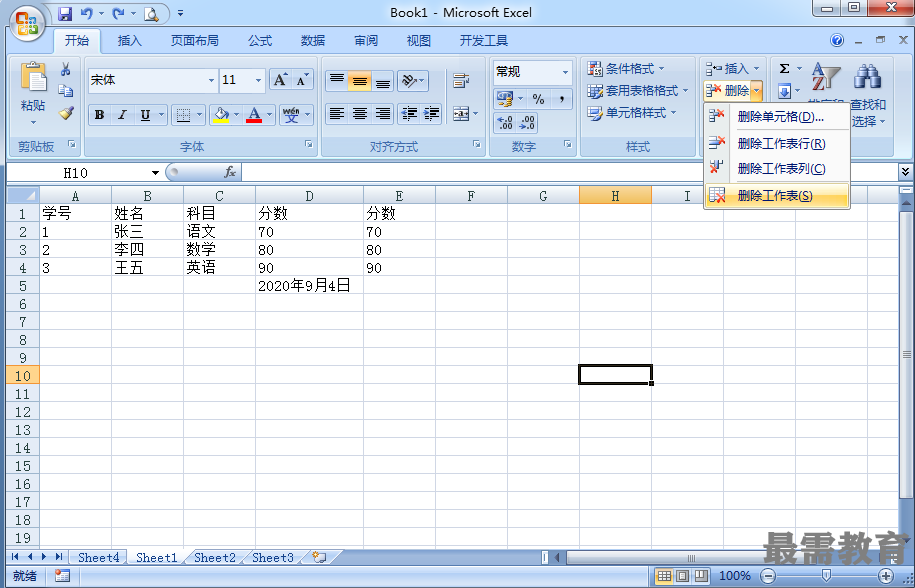Open borders dropdown arrow
The height and width of the screenshot is (588, 915).
click(x=200, y=114)
